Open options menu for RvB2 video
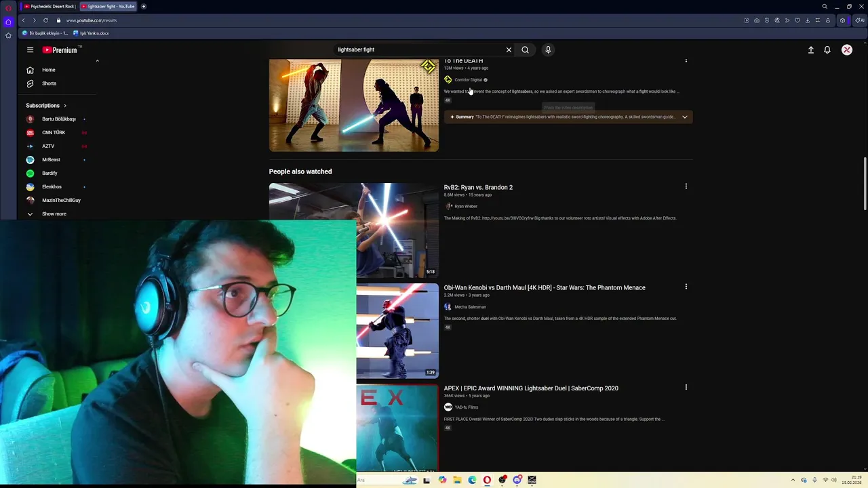The width and height of the screenshot is (868, 488). [x=686, y=186]
